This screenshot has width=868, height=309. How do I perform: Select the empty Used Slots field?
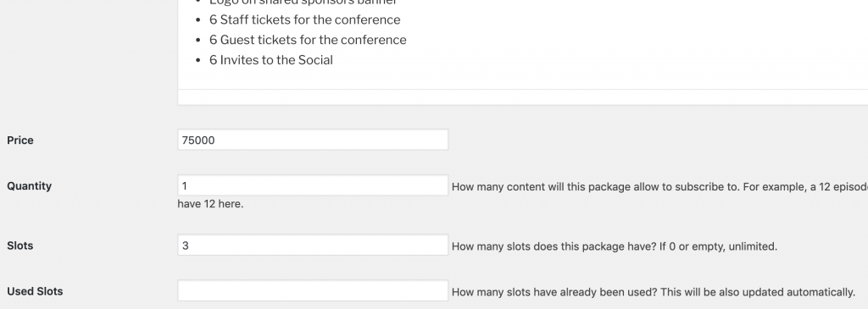pos(313,290)
